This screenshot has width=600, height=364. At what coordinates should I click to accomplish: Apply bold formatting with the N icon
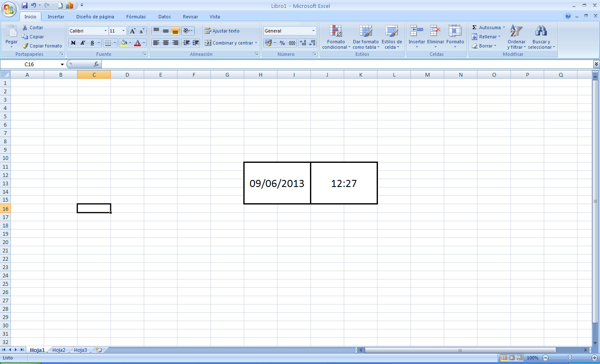pos(73,43)
